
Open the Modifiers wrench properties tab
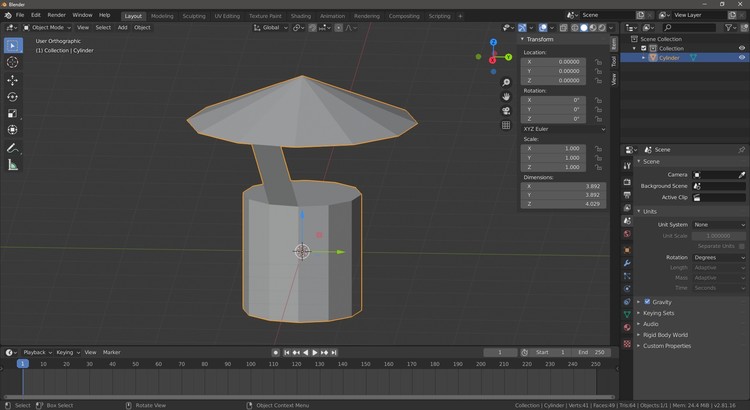point(627,262)
